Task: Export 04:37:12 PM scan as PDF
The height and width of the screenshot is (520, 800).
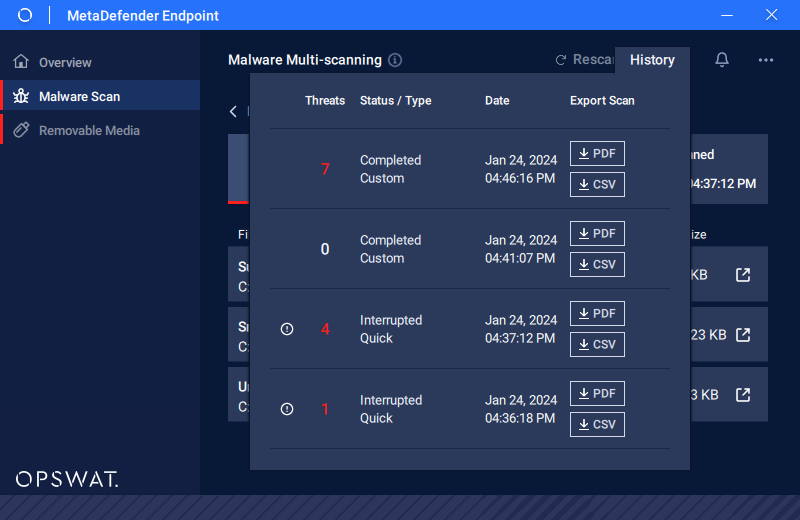Action: 597,313
